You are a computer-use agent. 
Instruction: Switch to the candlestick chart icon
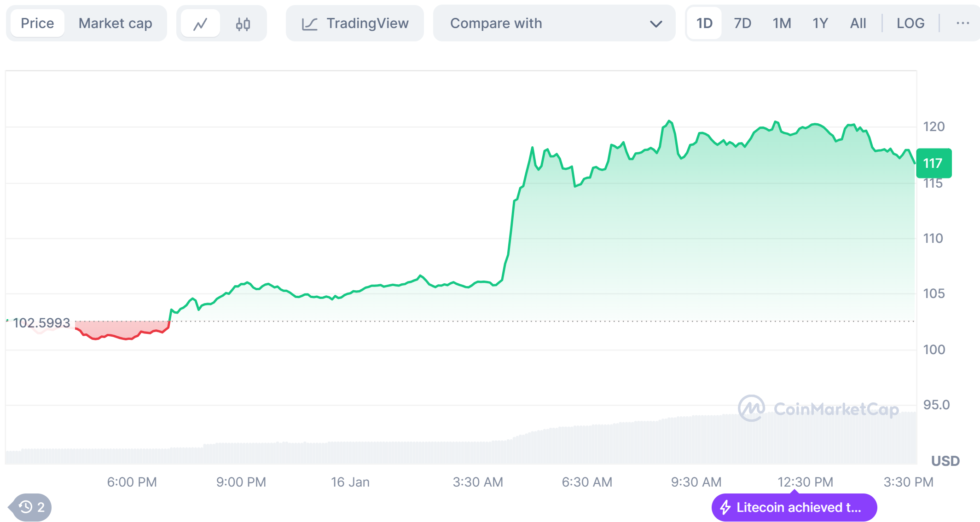[x=243, y=23]
